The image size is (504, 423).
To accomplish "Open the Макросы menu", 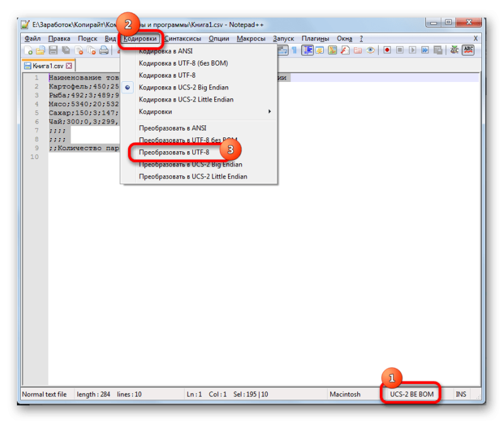I will [251, 38].
